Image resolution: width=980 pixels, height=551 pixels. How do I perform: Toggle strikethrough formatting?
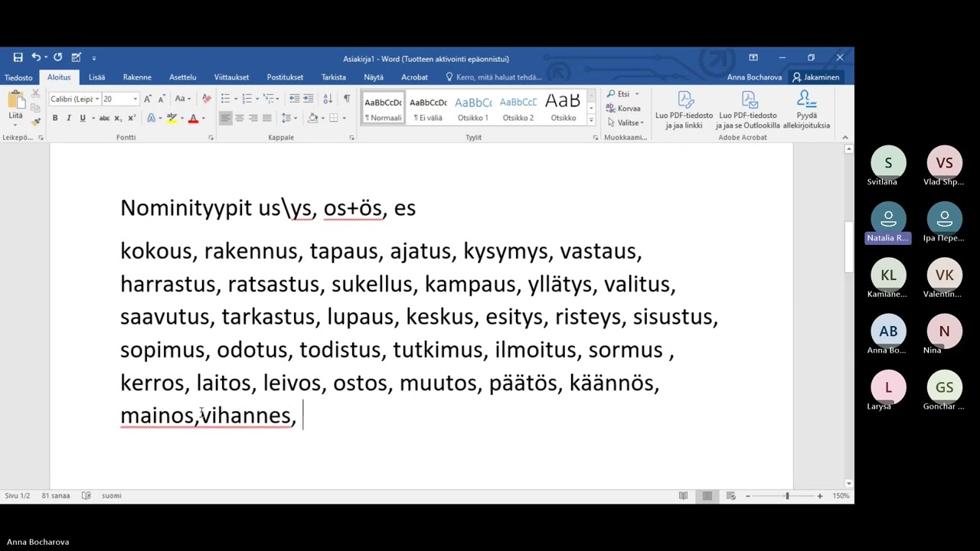click(104, 118)
